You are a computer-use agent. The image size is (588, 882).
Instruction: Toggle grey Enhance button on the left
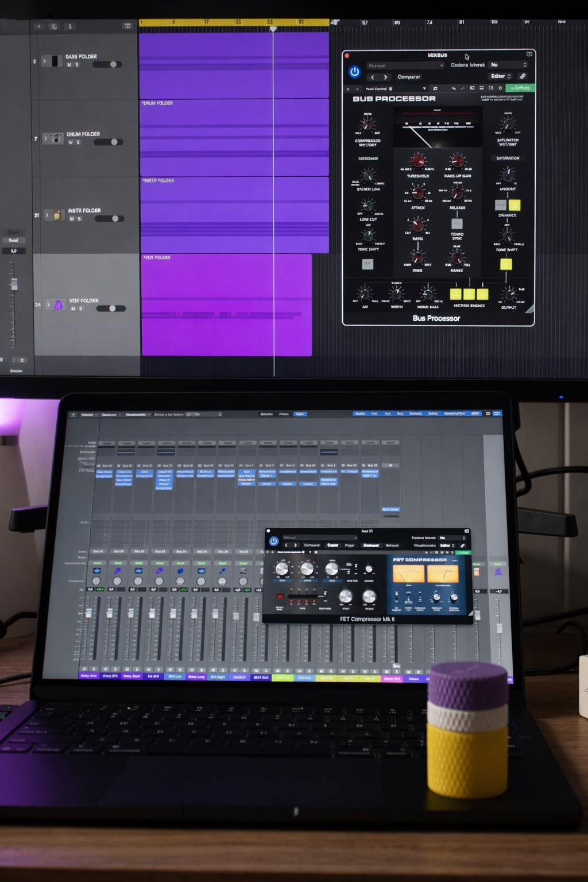(501, 205)
